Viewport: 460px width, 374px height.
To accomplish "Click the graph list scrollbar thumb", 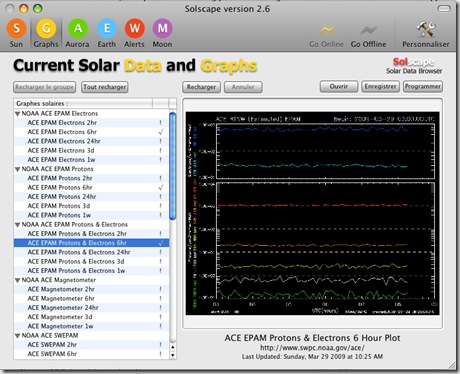I will click(173, 166).
